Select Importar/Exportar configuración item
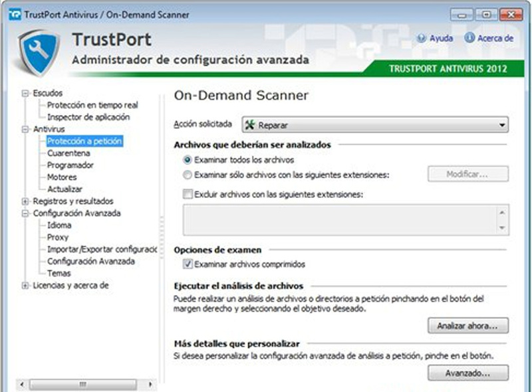Screen dimensions: 532x392 coord(102,249)
